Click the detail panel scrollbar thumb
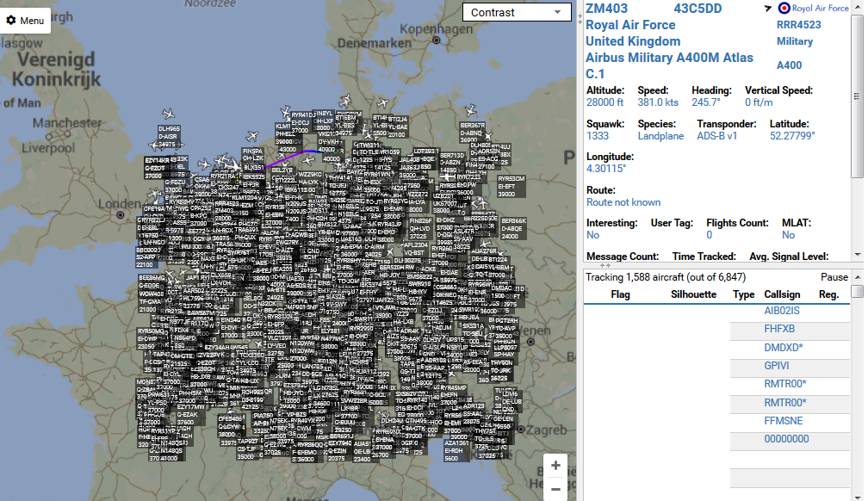 [x=857, y=97]
